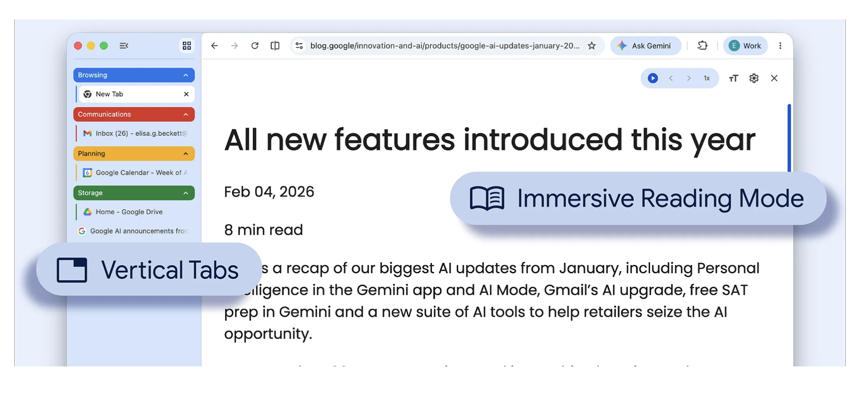Click the URL address bar
Screen dimensions: 868x399
click(x=444, y=46)
